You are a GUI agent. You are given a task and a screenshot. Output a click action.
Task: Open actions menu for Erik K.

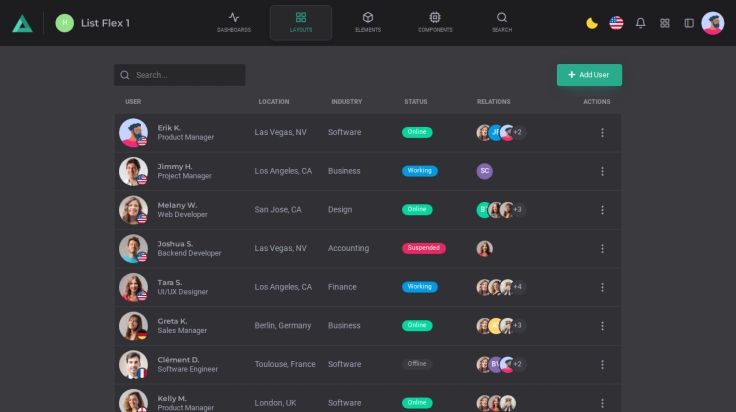[x=602, y=132]
